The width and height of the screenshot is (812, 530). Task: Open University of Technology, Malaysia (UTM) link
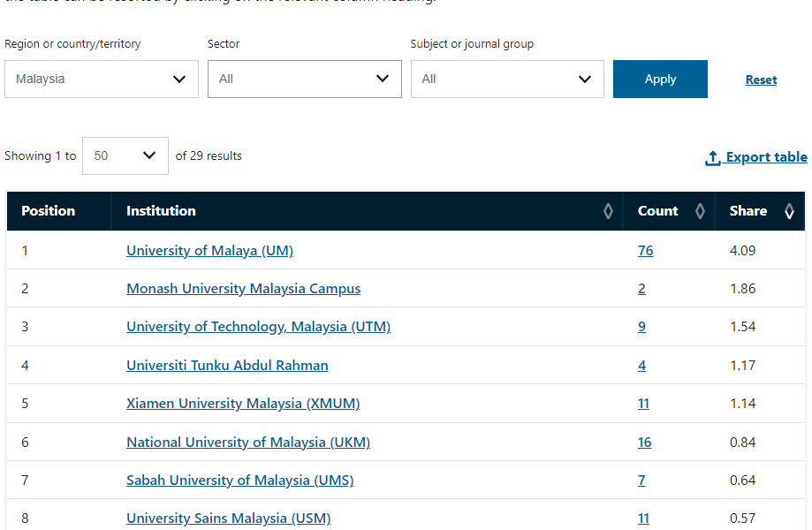(x=258, y=327)
